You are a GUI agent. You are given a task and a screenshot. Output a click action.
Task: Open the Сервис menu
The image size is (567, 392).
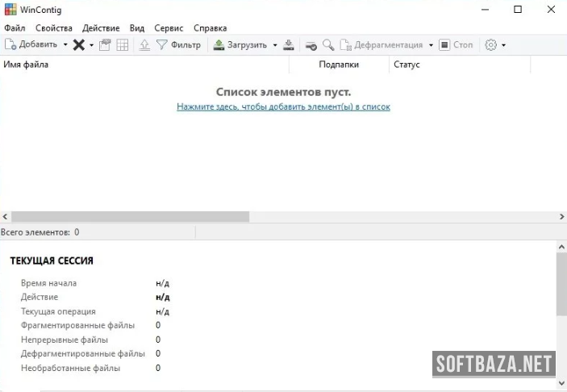pyautogui.click(x=168, y=27)
